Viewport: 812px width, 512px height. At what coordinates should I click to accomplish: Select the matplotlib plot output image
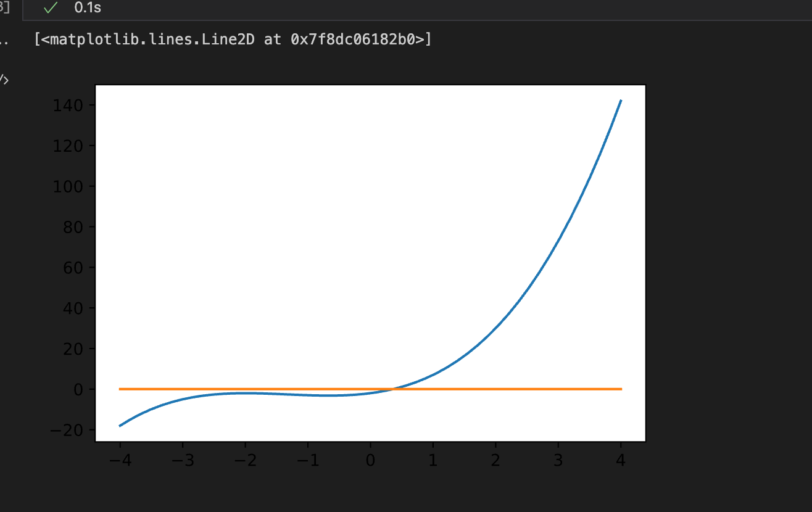tap(370, 262)
